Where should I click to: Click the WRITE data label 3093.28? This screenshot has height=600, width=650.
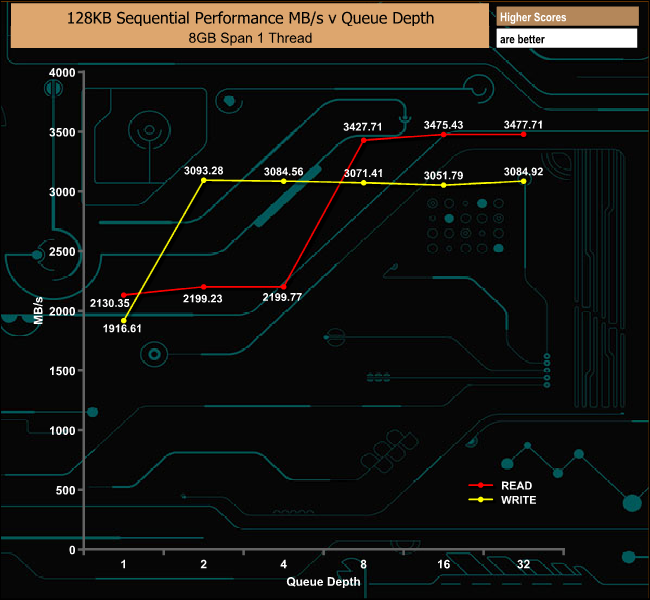point(204,171)
